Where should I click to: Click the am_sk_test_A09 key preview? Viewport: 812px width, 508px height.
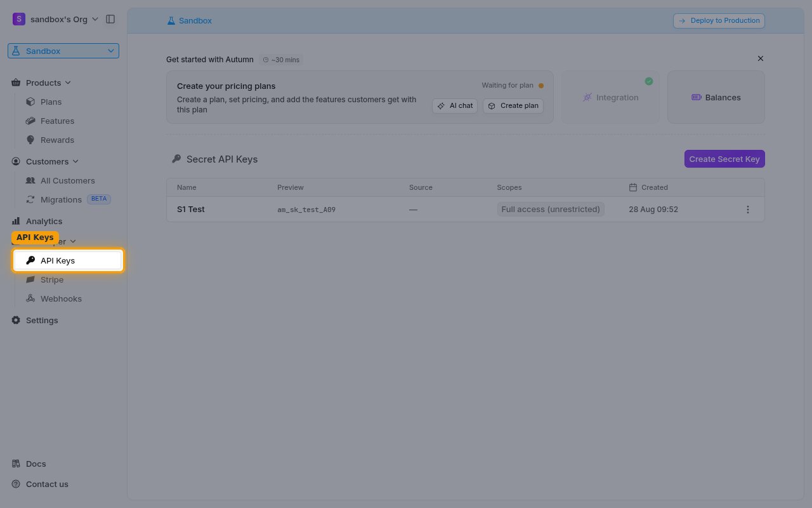point(306,210)
